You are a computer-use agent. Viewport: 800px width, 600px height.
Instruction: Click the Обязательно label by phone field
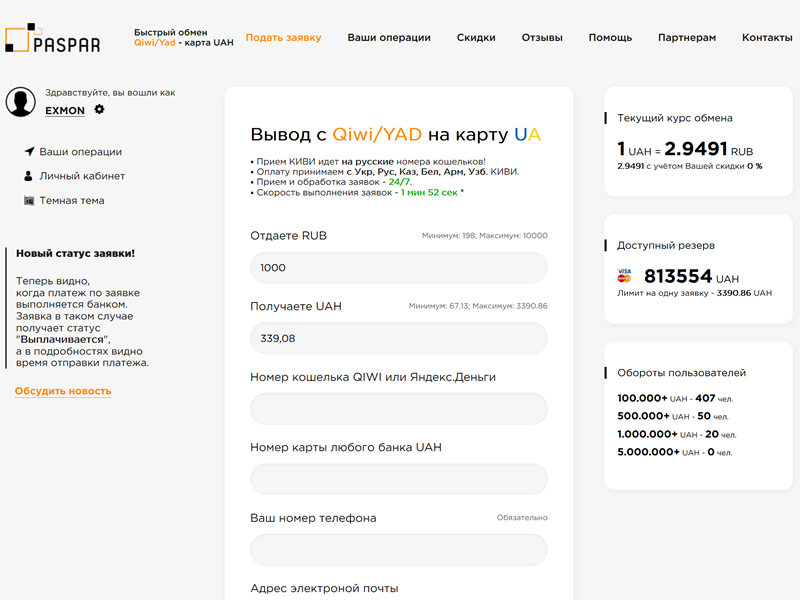tap(522, 518)
